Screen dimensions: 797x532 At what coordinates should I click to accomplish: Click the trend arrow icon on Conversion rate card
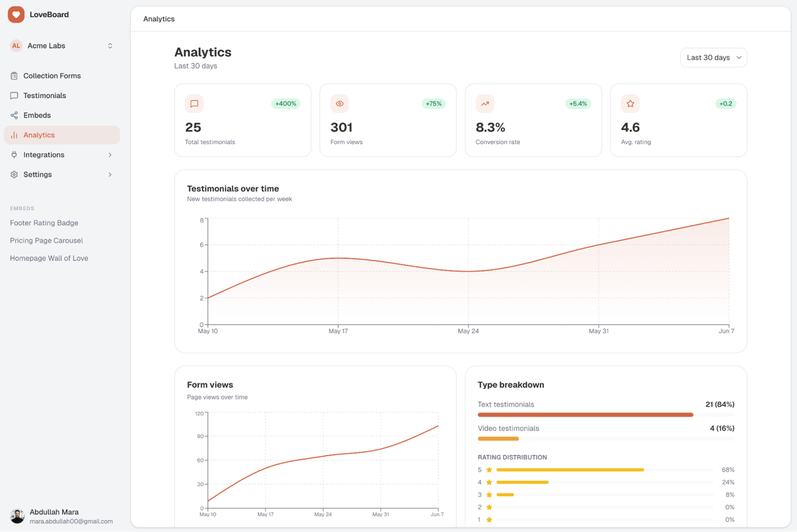tap(485, 104)
